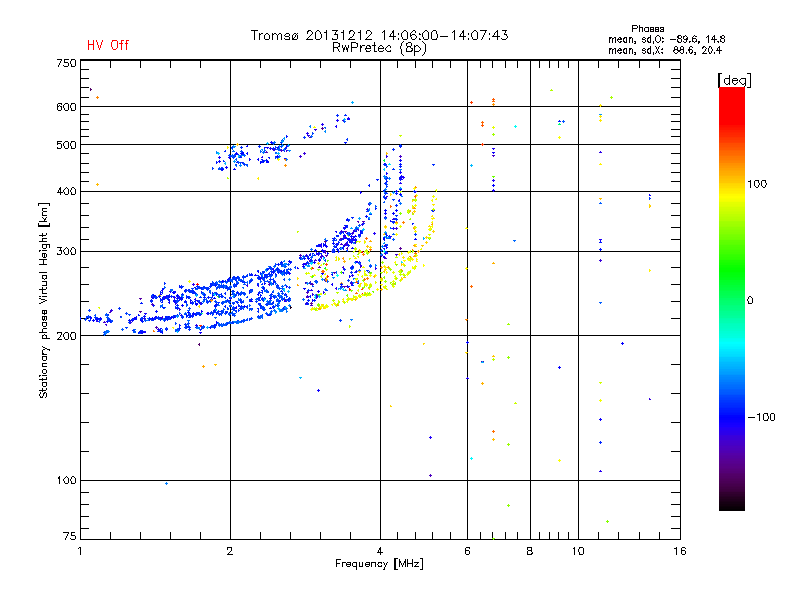Click the "500" height axis tick label
Image resolution: width=800 pixels, height=600 pixels.
(66, 145)
